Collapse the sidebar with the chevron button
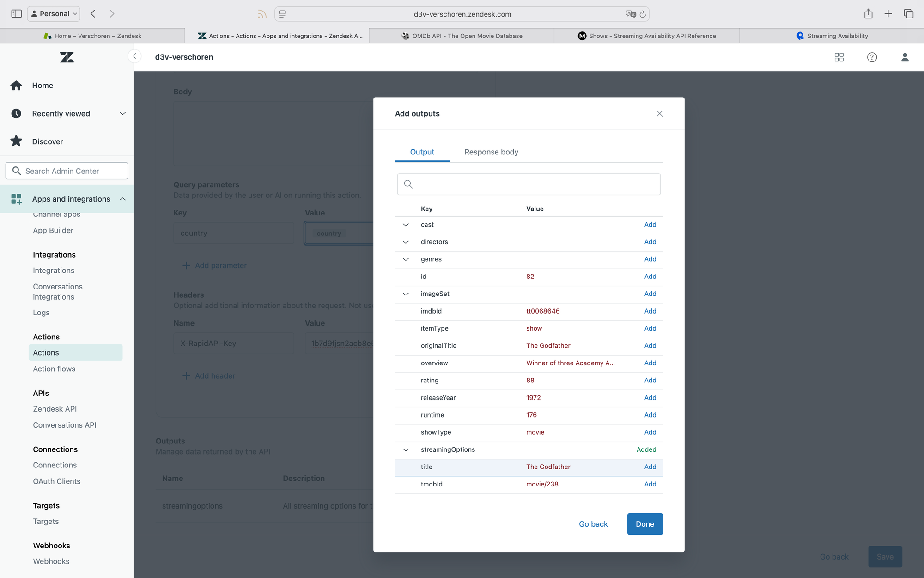The width and height of the screenshot is (924, 578). pyautogui.click(x=134, y=56)
